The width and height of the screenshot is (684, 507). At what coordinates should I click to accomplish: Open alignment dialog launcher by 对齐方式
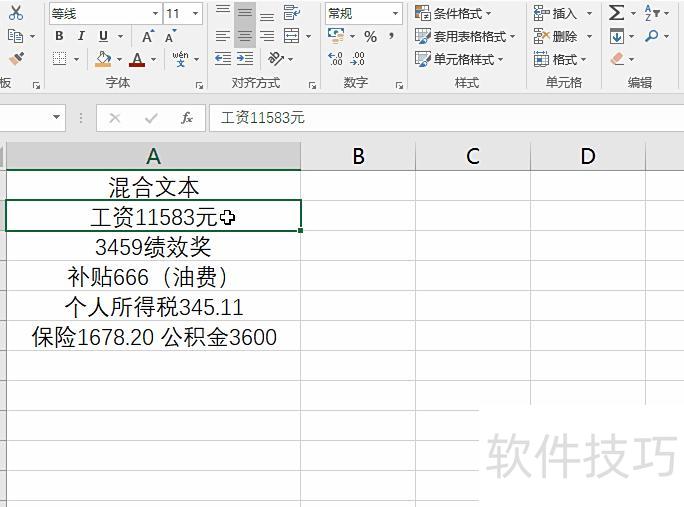point(312,86)
